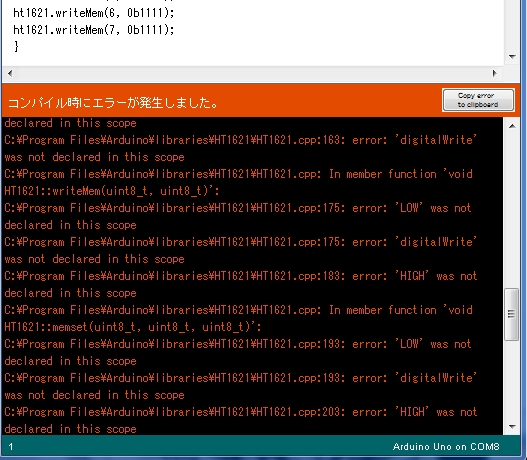Viewport: 527px width, 460px height.
Task: Click the console scrollbar track above the thumb
Action: point(512,210)
